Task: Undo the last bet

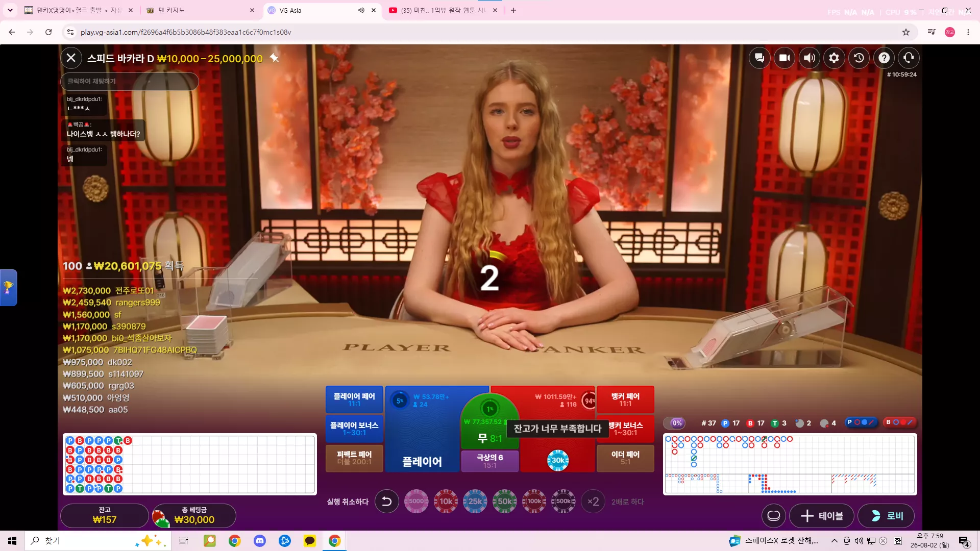Action: point(387,502)
